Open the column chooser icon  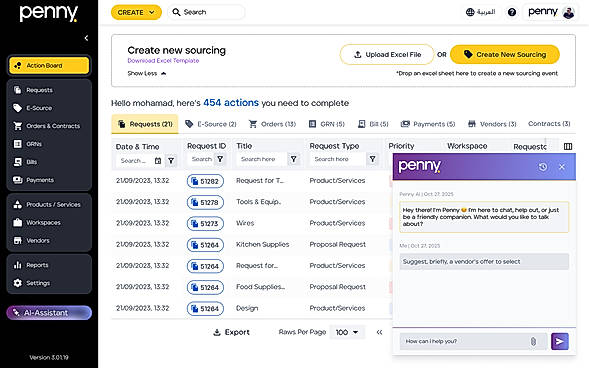click(x=568, y=146)
